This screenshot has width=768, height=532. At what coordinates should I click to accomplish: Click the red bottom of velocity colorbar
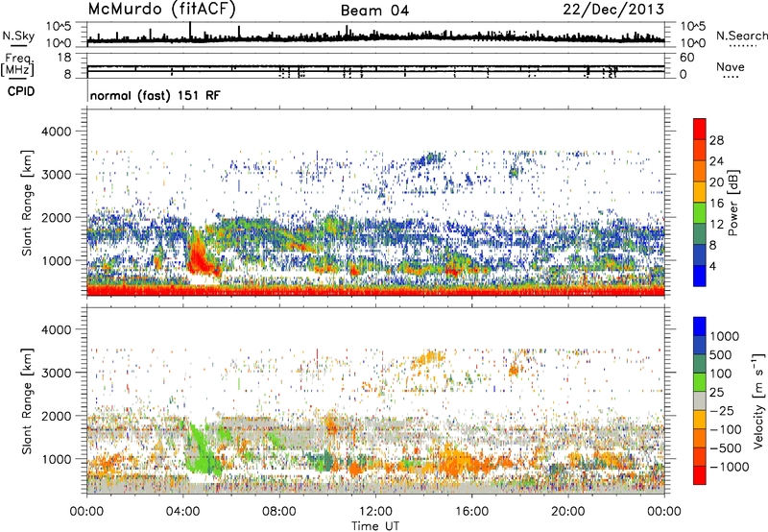700,475
